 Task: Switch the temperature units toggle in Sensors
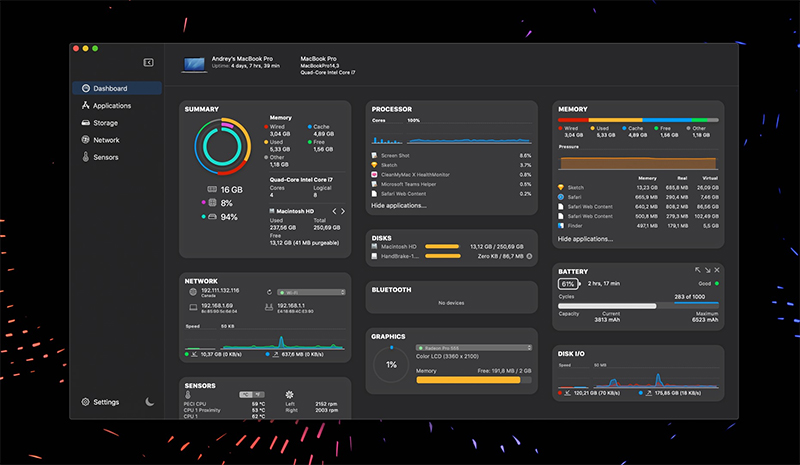point(252,395)
